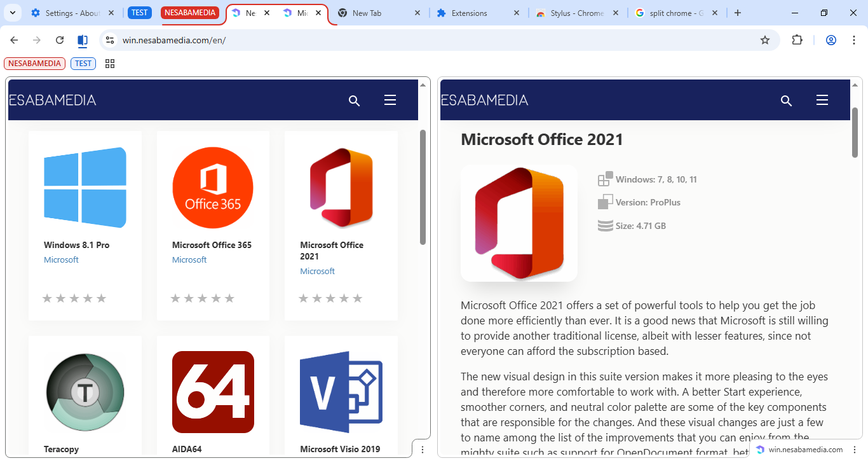Screen dimensions: 868x463
Task: Click the AIDA64 app thumbnail
Action: (x=213, y=392)
